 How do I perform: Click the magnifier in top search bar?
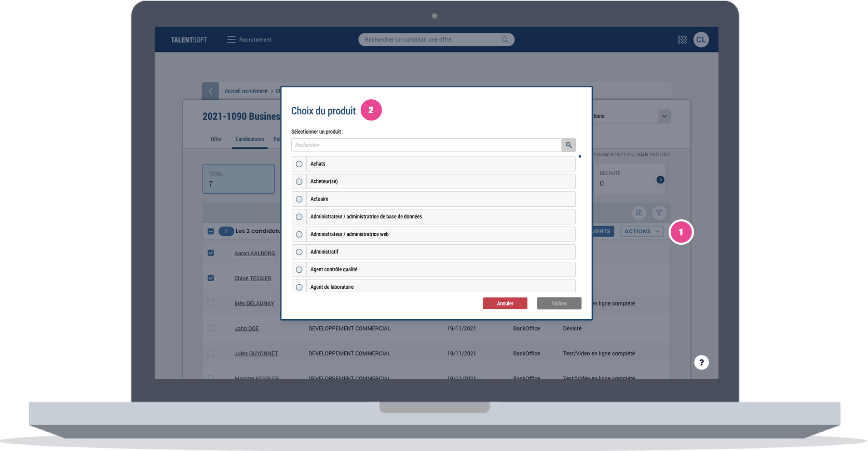[x=505, y=39]
